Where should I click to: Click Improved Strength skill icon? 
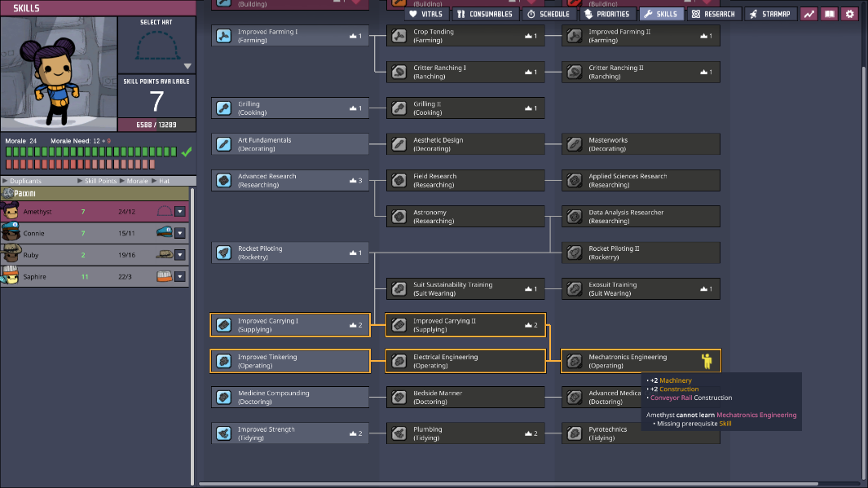click(x=223, y=433)
